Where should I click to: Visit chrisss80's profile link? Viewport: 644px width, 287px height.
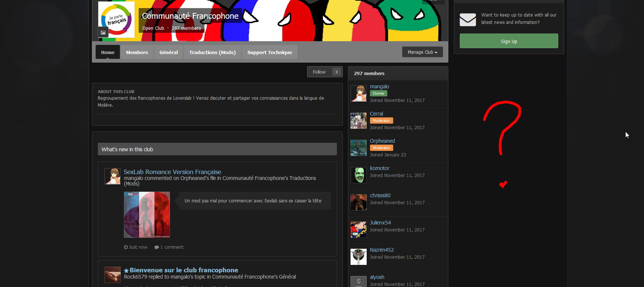[x=380, y=196]
